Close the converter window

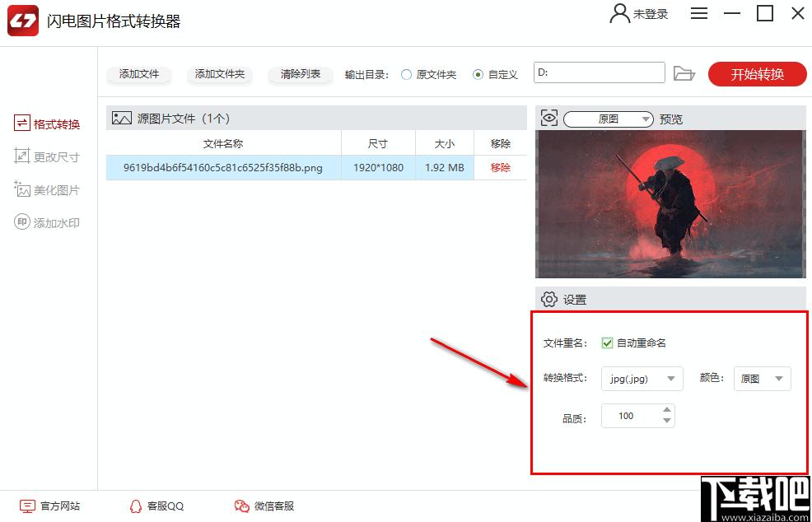797,13
